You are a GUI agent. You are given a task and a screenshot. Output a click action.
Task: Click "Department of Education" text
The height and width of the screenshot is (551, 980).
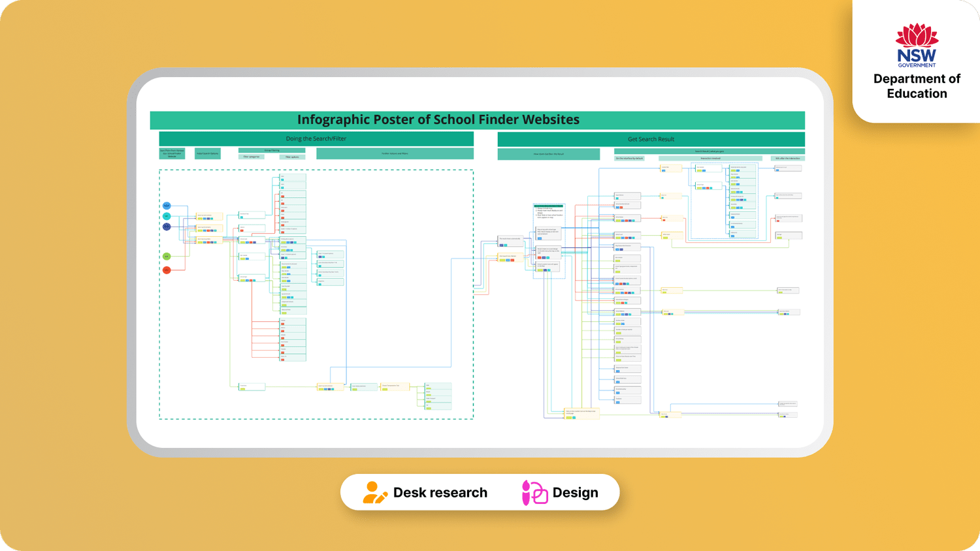pyautogui.click(x=917, y=86)
